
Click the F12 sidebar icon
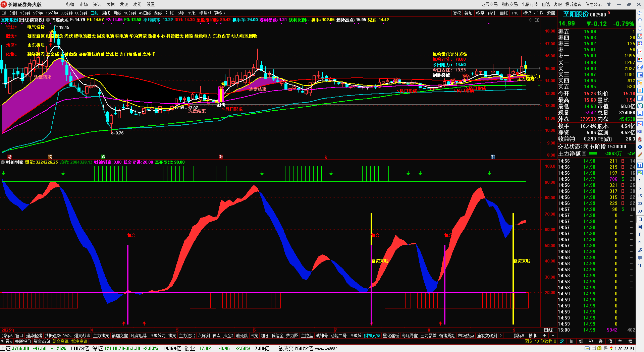640,98
